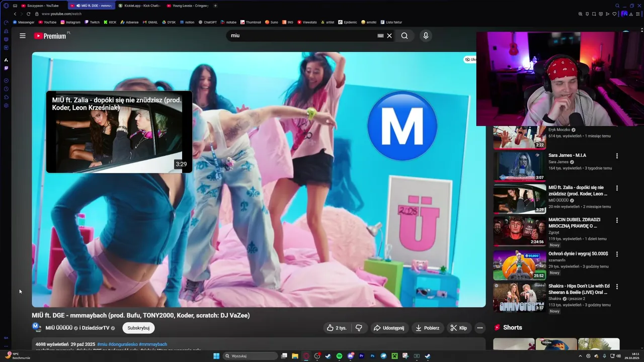The image size is (644, 362).
Task: Click video title MIÜ ft. DGE - mmmaybach
Action: [141, 315]
